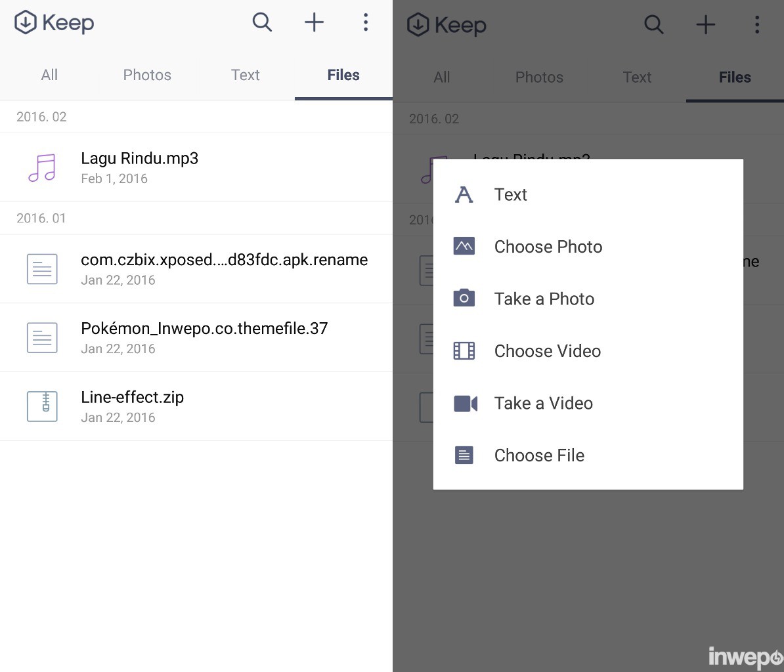Screen dimensions: 784x672
Task: Open search in Keep
Action: pyautogui.click(x=262, y=22)
